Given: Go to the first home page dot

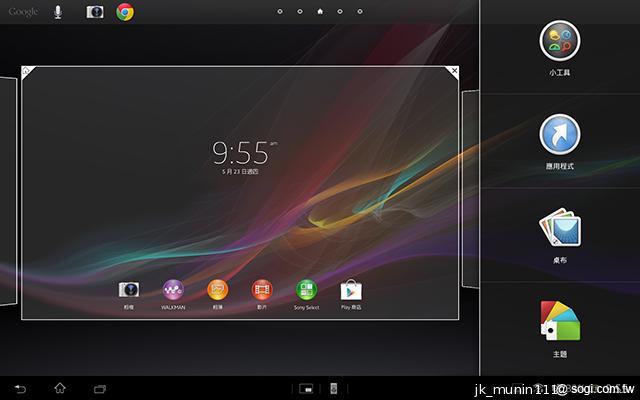Looking at the screenshot, I should [x=280, y=11].
